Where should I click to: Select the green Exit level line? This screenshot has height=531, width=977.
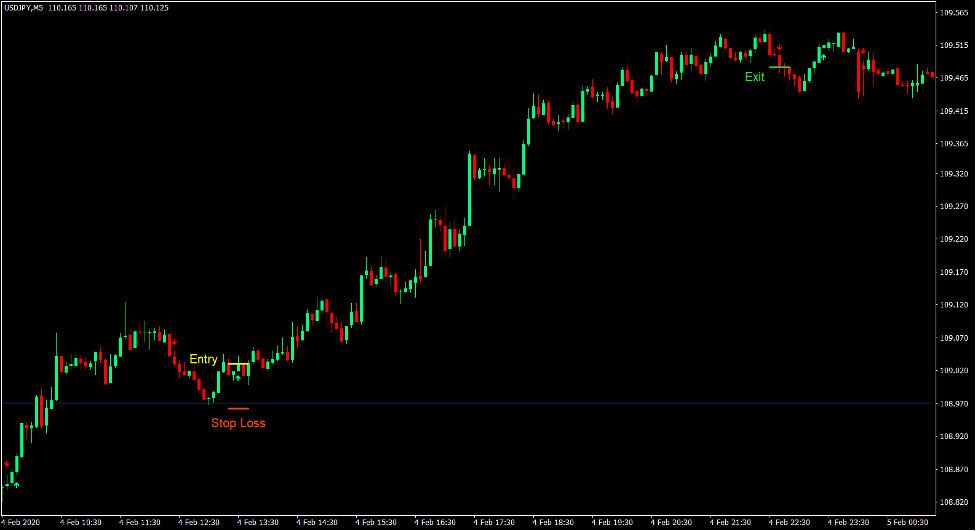pos(779,67)
